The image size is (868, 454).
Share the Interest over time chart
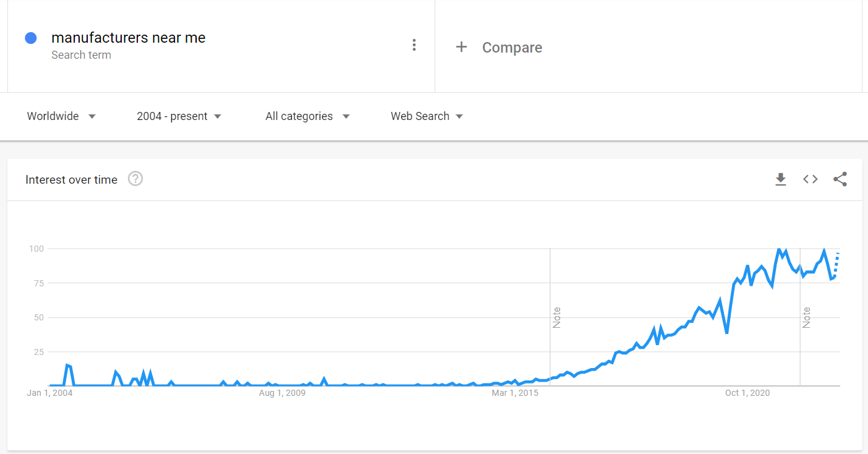pyautogui.click(x=840, y=179)
